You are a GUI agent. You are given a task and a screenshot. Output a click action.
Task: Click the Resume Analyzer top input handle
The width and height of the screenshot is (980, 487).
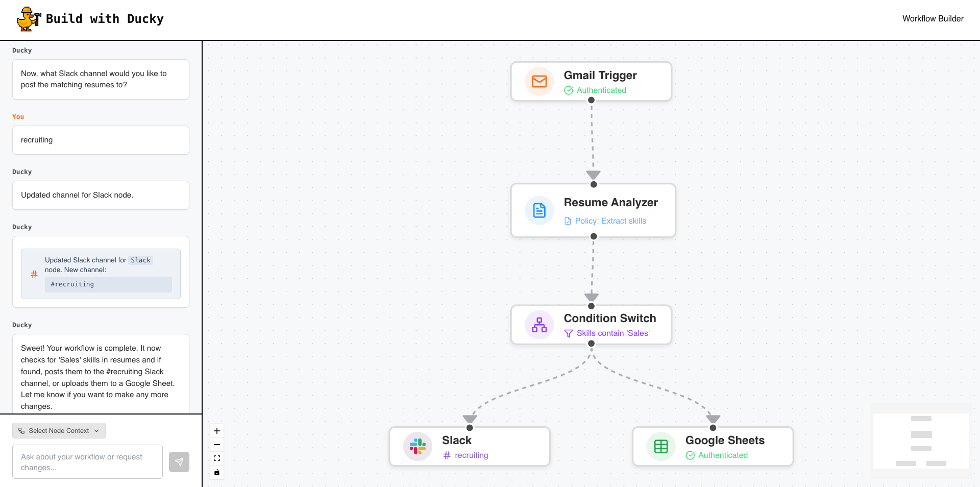tap(594, 184)
